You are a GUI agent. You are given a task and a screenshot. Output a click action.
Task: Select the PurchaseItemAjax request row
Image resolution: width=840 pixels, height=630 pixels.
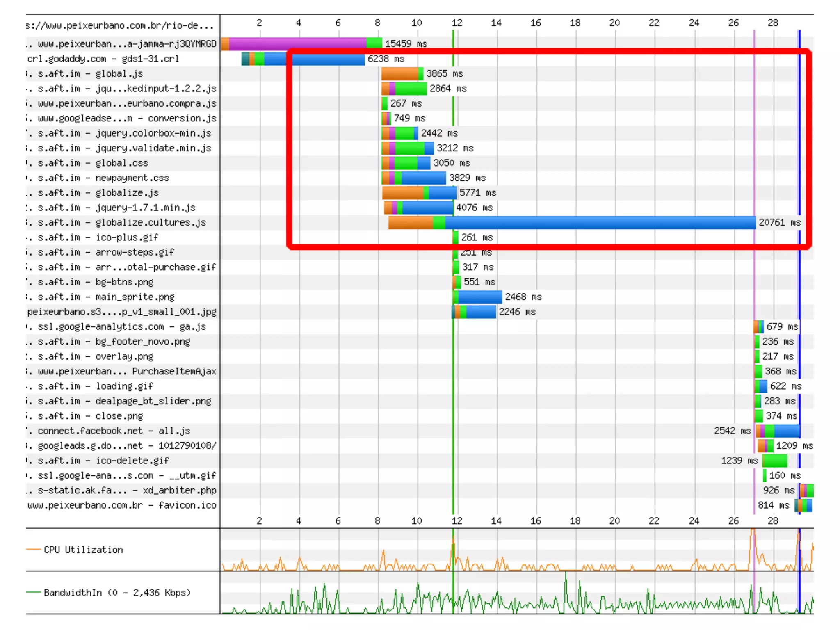click(x=127, y=372)
